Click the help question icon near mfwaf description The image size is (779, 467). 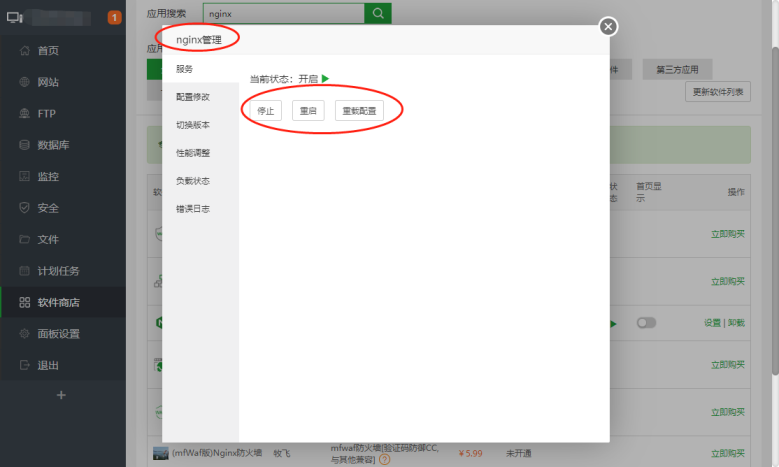[385, 460]
